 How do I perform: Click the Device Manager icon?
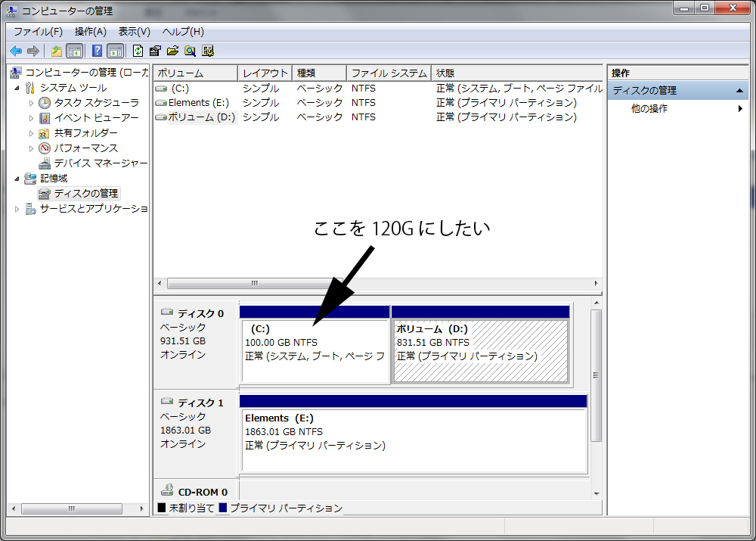click(45, 163)
